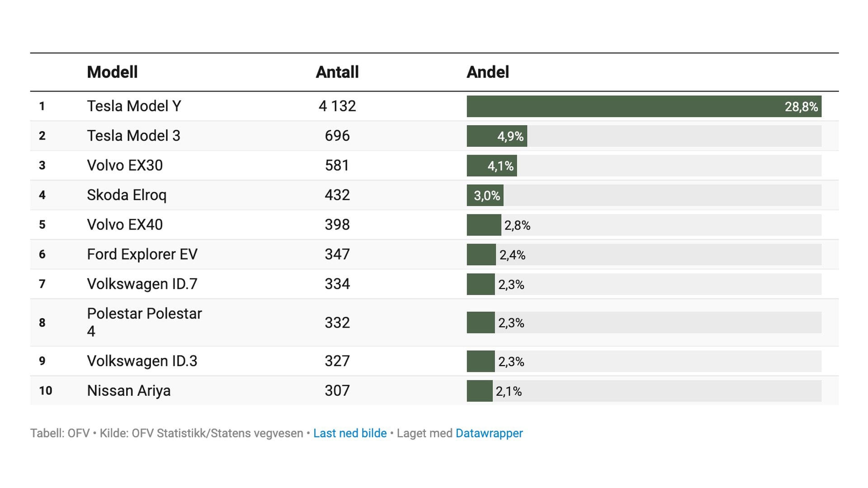This screenshot has height=488, width=868.
Task: Click the Nissan Ariya model name
Action: 129,390
